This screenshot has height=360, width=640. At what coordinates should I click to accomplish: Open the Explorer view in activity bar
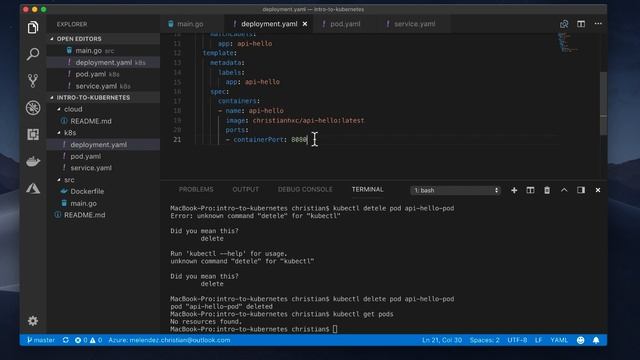pyautogui.click(x=33, y=27)
